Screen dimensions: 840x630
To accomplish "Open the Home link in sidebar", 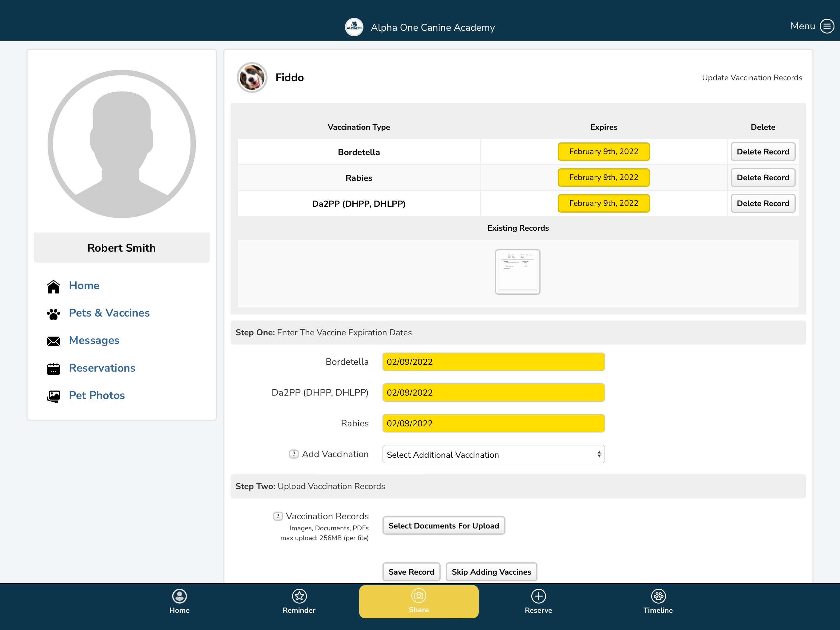I will 84,286.
